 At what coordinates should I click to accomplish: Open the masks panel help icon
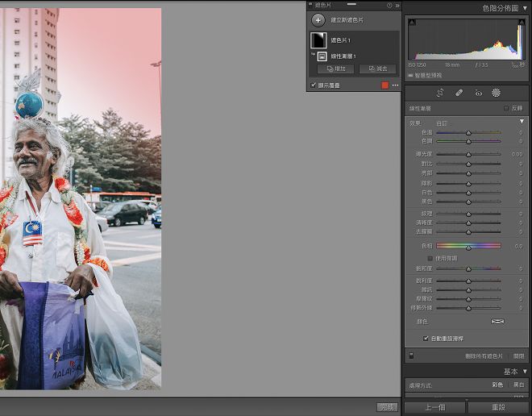point(389,6)
